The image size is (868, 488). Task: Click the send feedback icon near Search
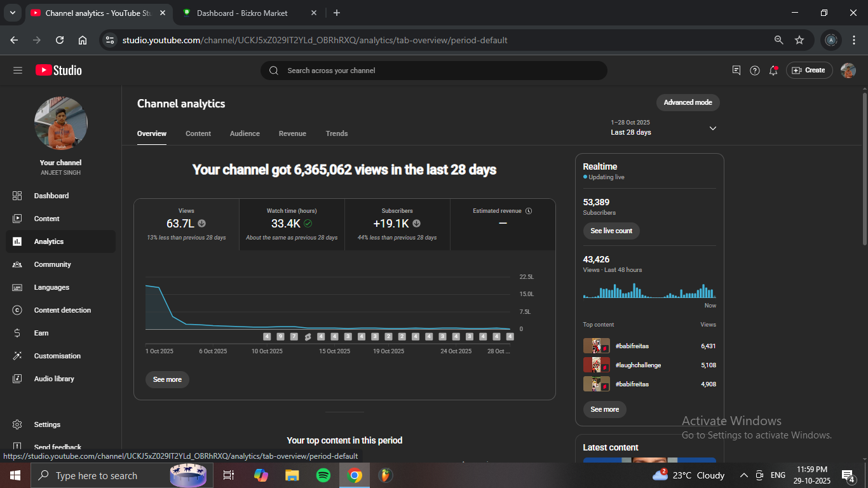click(736, 71)
